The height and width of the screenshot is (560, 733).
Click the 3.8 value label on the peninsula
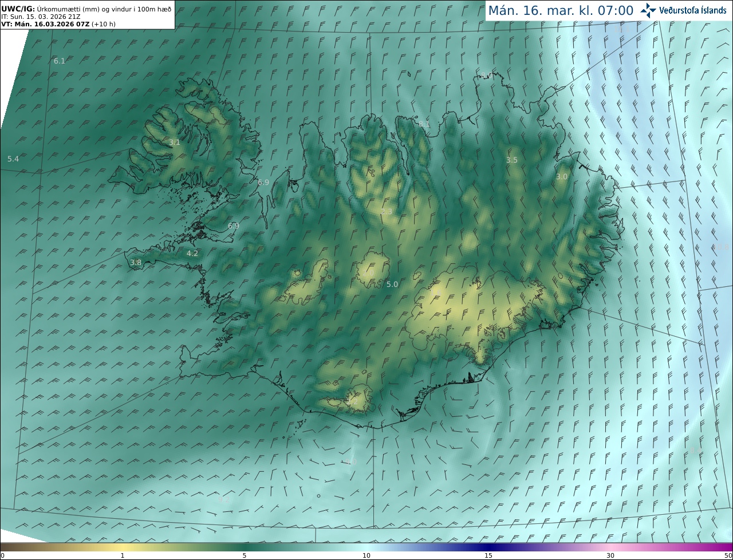point(136,263)
